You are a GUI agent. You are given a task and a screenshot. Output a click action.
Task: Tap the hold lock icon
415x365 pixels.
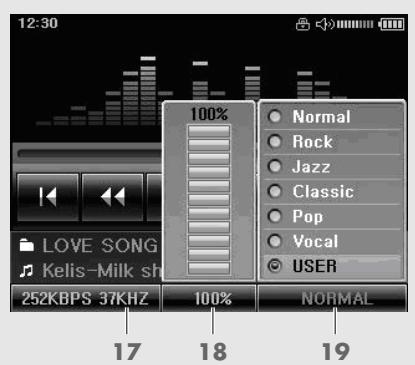point(303,24)
